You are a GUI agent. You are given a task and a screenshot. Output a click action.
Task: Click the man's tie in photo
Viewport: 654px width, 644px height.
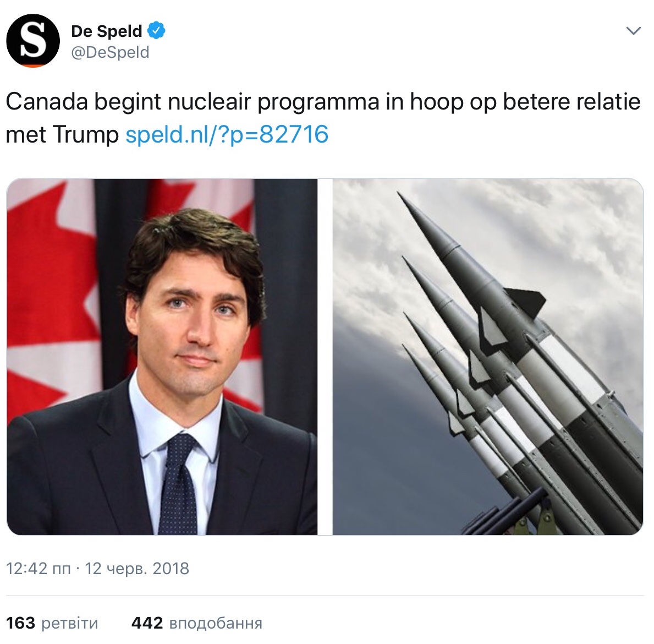[x=179, y=484]
